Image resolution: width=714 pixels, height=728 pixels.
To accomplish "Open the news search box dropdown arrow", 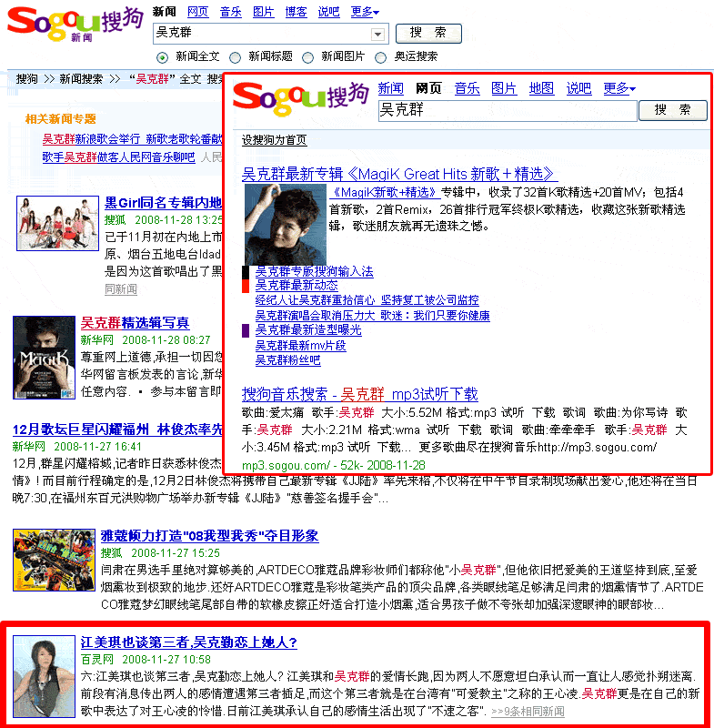I will [377, 34].
